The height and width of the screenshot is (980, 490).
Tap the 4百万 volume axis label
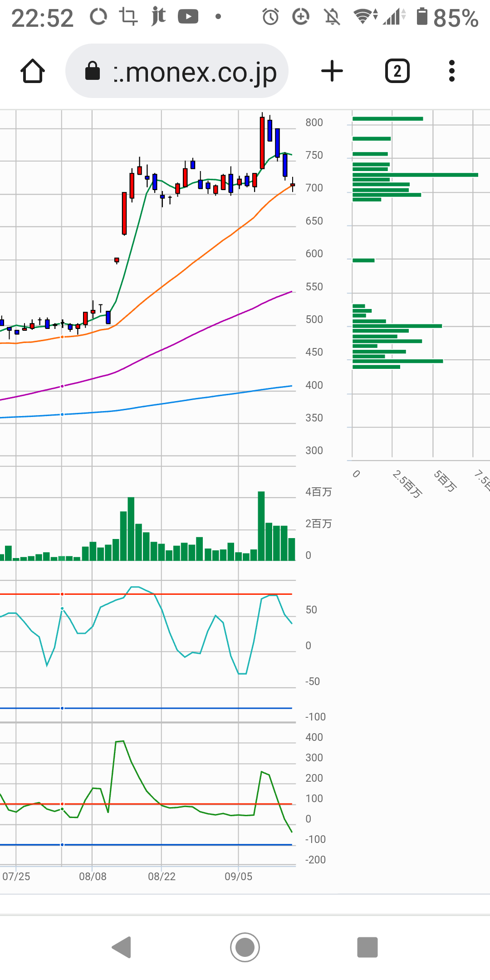318,492
